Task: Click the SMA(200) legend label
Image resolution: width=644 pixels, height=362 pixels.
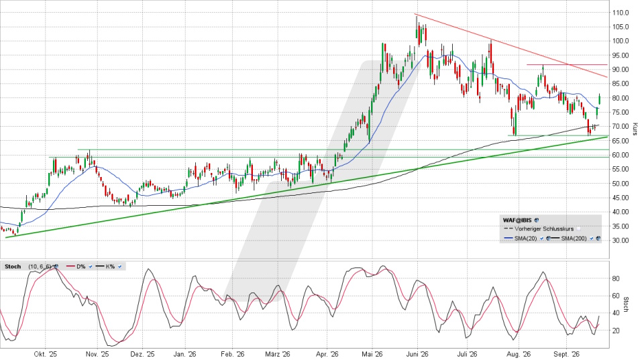Action: 574,239
